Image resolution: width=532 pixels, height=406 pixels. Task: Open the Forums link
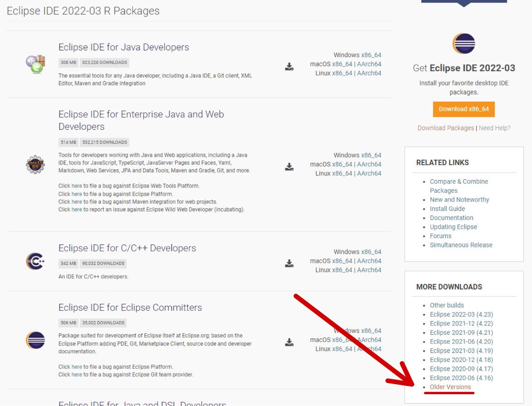440,236
